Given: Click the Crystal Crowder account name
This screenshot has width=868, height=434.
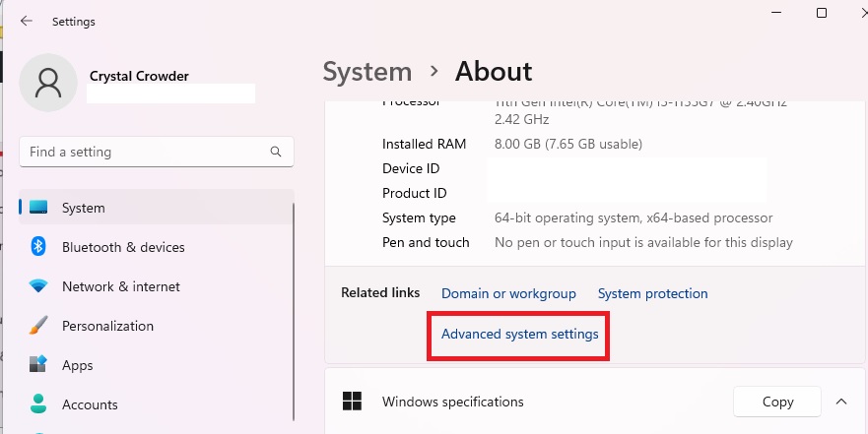Looking at the screenshot, I should (x=139, y=77).
